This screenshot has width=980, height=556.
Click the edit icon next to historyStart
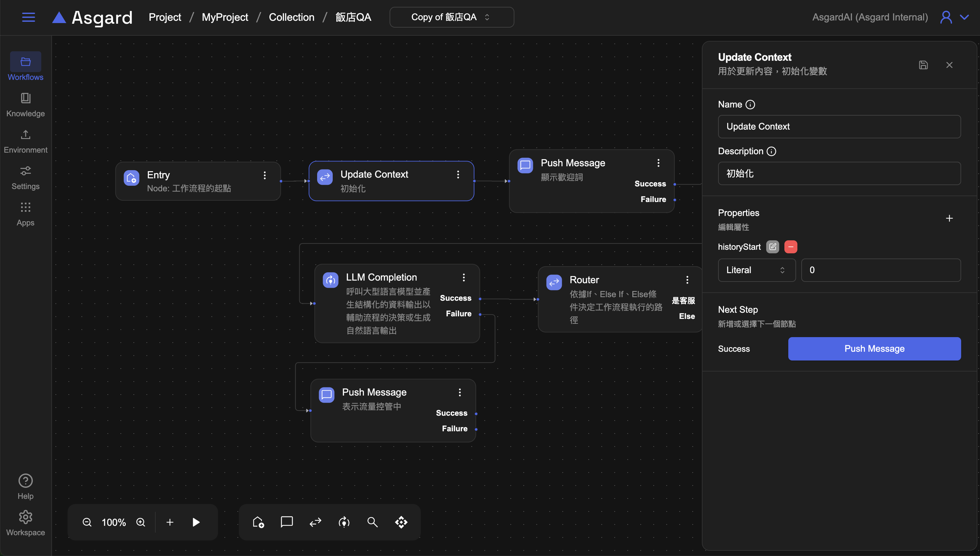coord(772,247)
